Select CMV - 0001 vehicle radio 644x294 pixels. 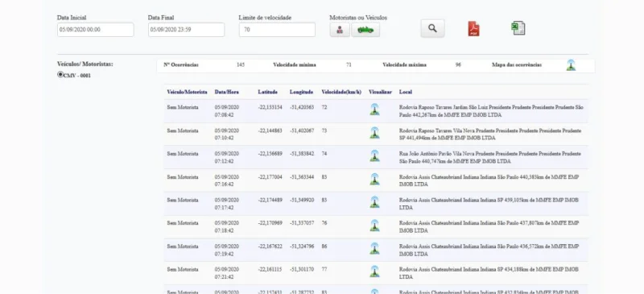[60, 74]
